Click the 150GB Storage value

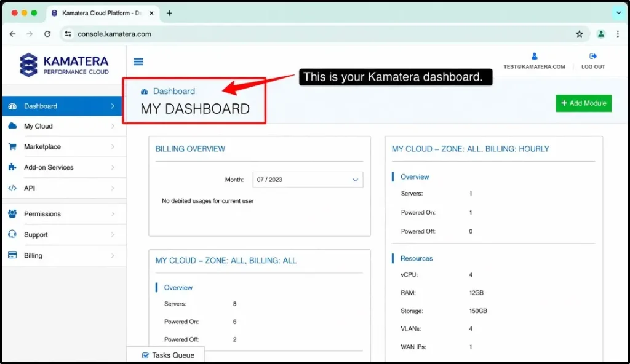click(477, 311)
